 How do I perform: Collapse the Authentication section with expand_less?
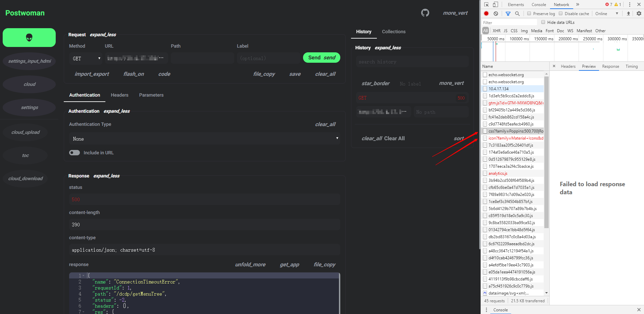click(x=117, y=111)
